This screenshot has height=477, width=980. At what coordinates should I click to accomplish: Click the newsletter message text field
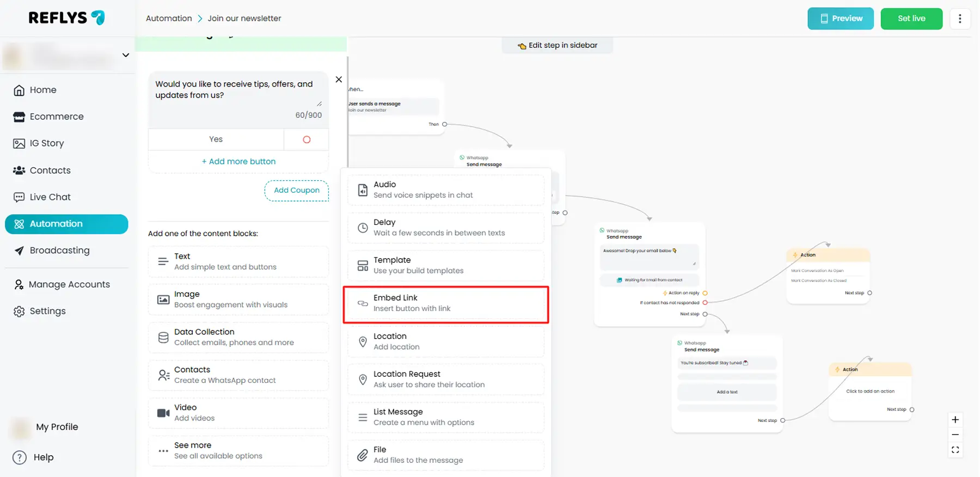pos(234,90)
